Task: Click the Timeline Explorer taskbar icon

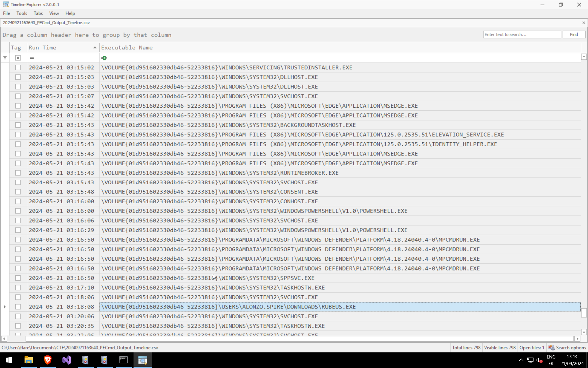Action: [143, 360]
